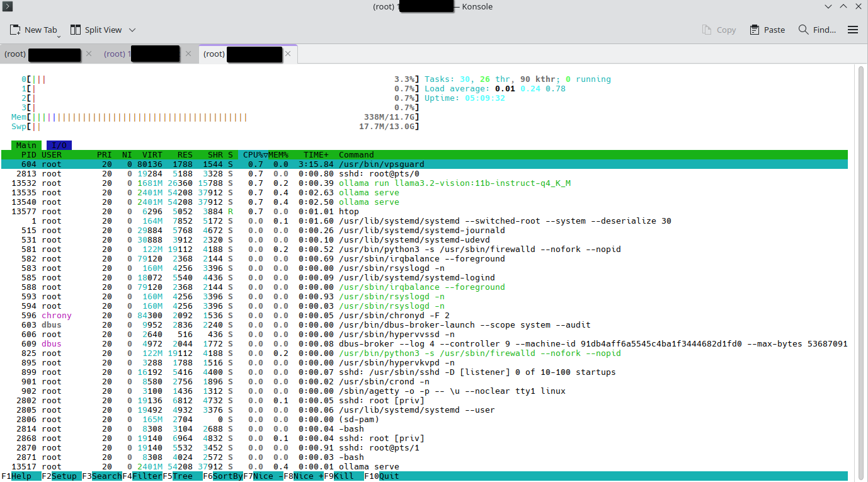Sort by the TIME+ column header
This screenshot has height=482, width=868.
tap(316, 155)
